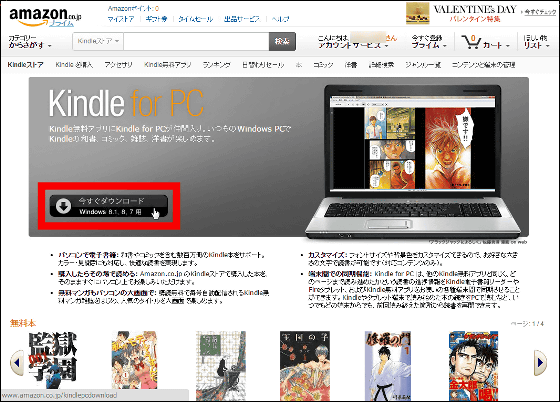
Task: Open the third free book cover with the black cat
Action: (221, 365)
